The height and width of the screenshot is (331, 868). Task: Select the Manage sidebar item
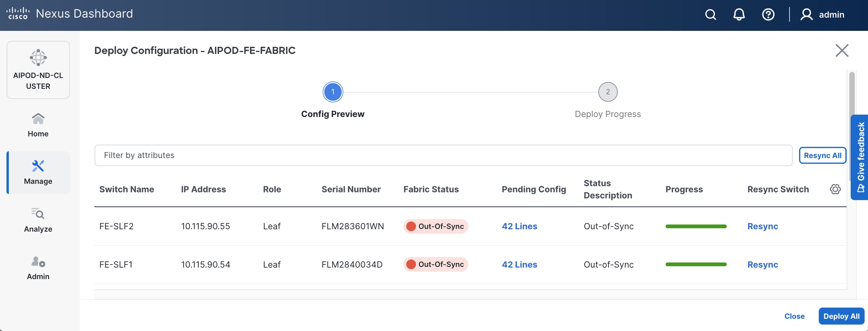[x=38, y=172]
